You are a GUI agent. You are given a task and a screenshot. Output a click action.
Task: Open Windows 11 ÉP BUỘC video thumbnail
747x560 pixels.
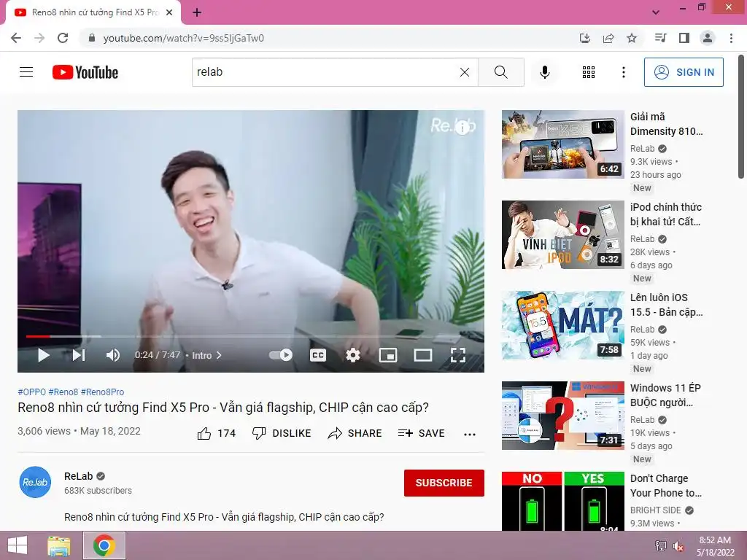click(562, 416)
